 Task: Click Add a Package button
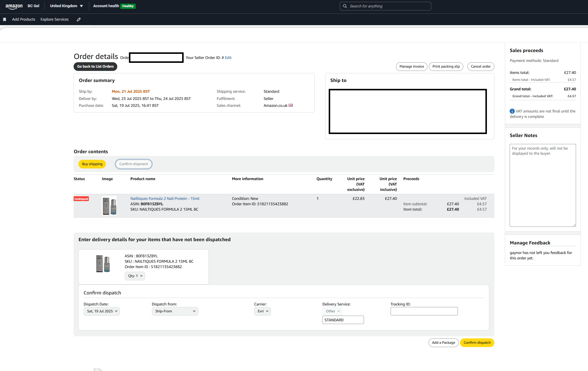coord(444,343)
